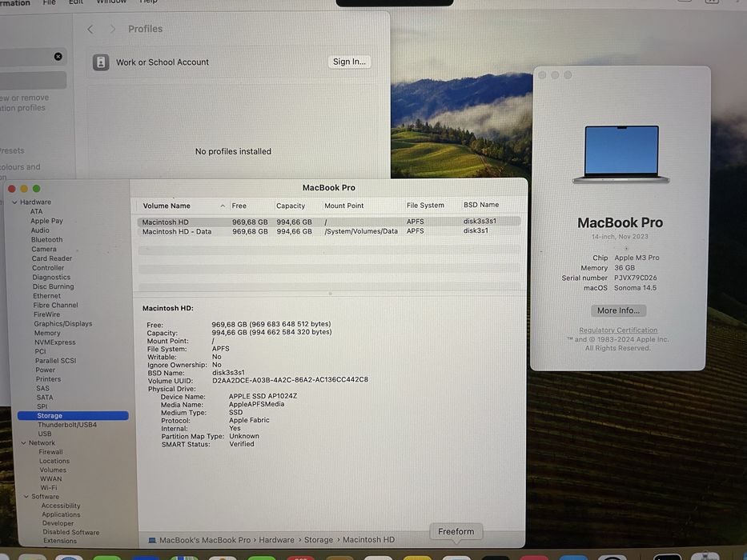The height and width of the screenshot is (560, 747).
Task: Click the Capacity column header
Action: (291, 206)
